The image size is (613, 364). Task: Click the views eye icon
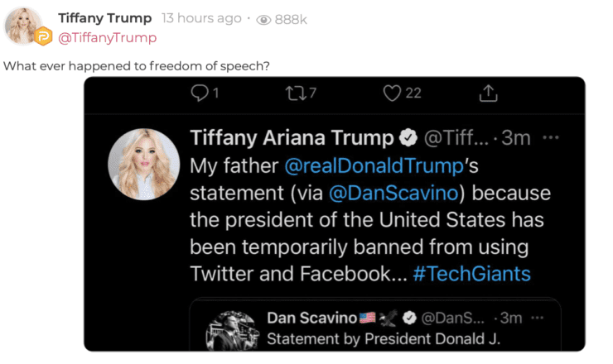264,20
